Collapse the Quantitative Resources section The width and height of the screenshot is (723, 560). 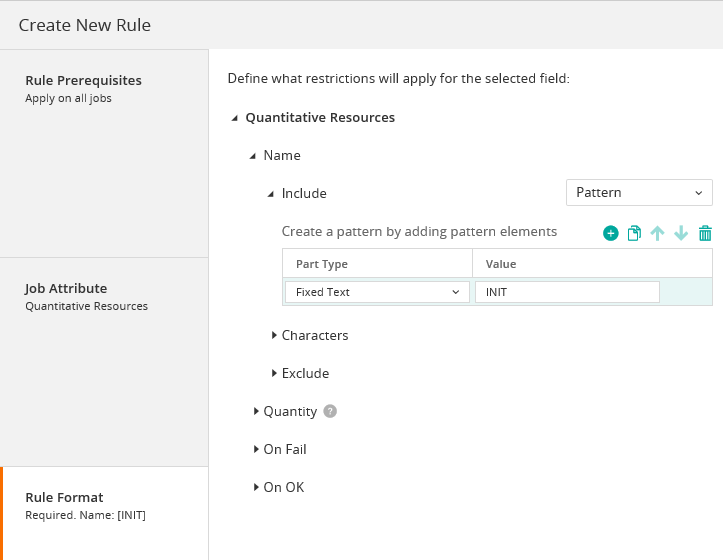(x=235, y=118)
